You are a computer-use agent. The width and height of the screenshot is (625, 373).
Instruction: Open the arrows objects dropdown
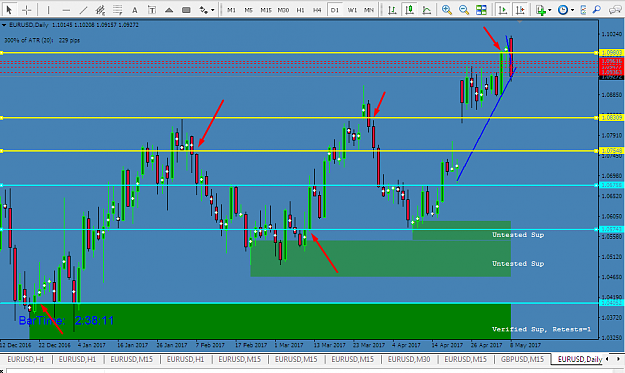pyautogui.click(x=212, y=10)
